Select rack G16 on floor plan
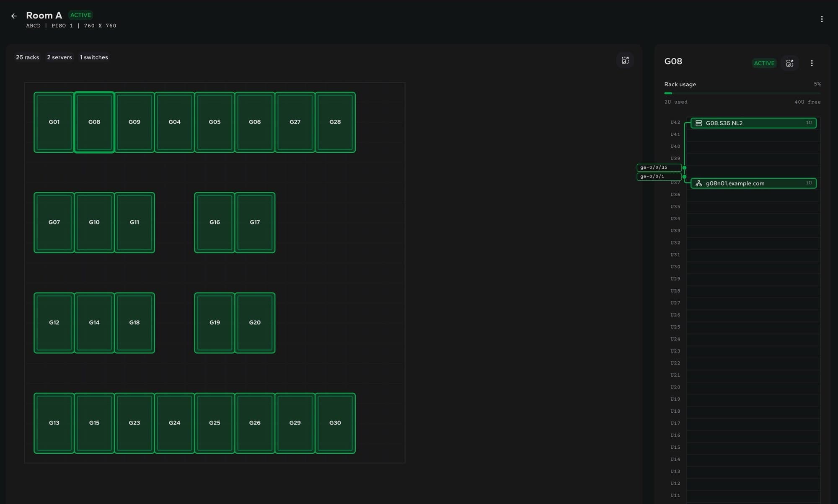This screenshot has width=838, height=504. pyautogui.click(x=215, y=223)
